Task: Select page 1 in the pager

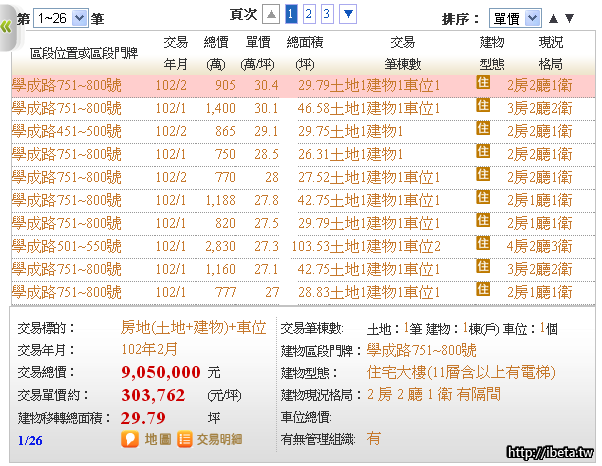Action: (x=291, y=14)
